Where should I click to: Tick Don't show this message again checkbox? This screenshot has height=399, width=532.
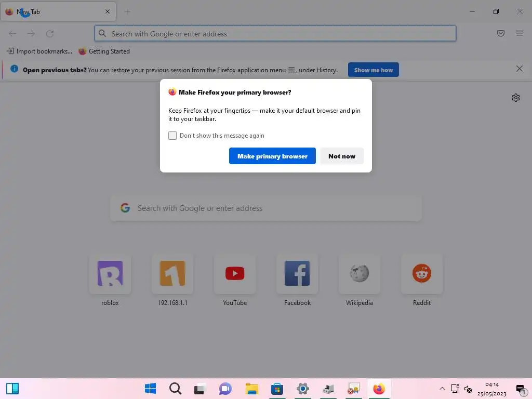pyautogui.click(x=172, y=136)
